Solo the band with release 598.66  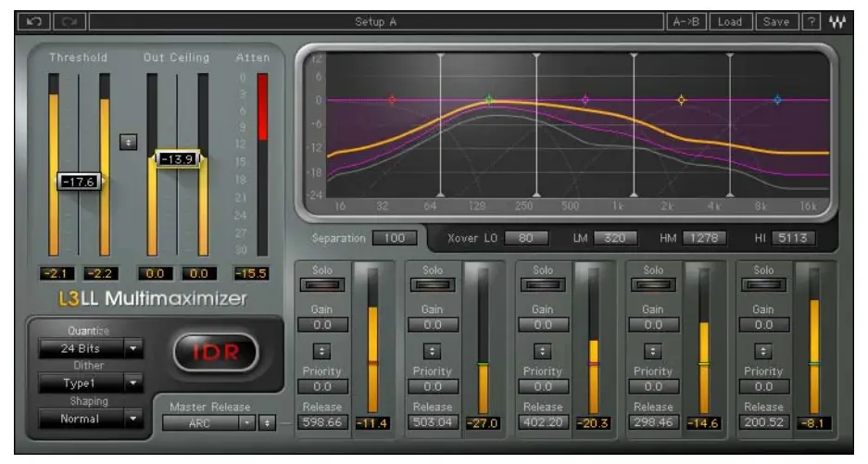(322, 285)
